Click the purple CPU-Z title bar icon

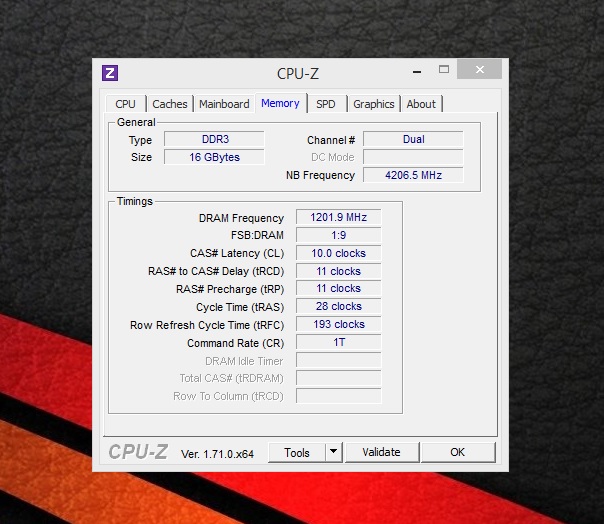[110, 73]
